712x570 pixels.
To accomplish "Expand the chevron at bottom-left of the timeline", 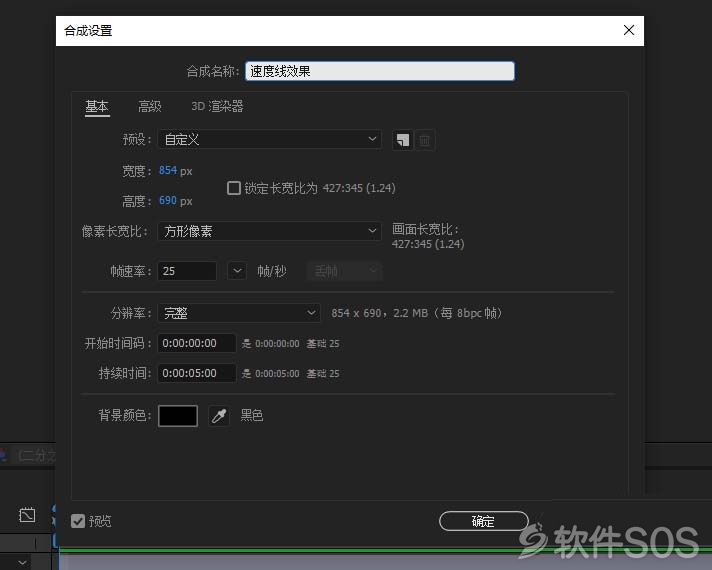I will click(x=22, y=562).
